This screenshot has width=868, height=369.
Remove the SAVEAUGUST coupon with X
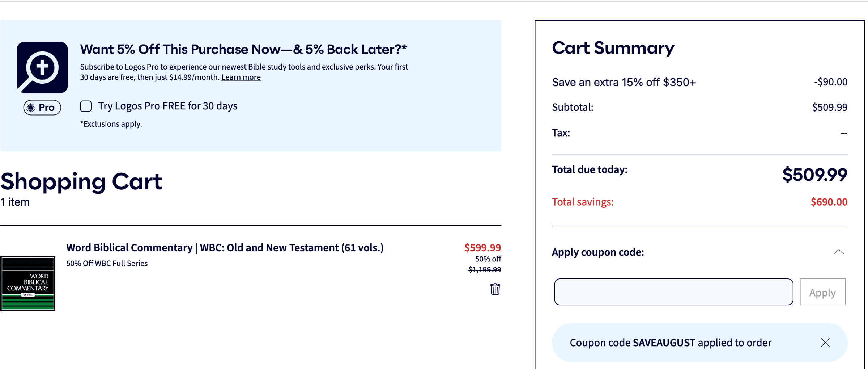click(x=825, y=343)
